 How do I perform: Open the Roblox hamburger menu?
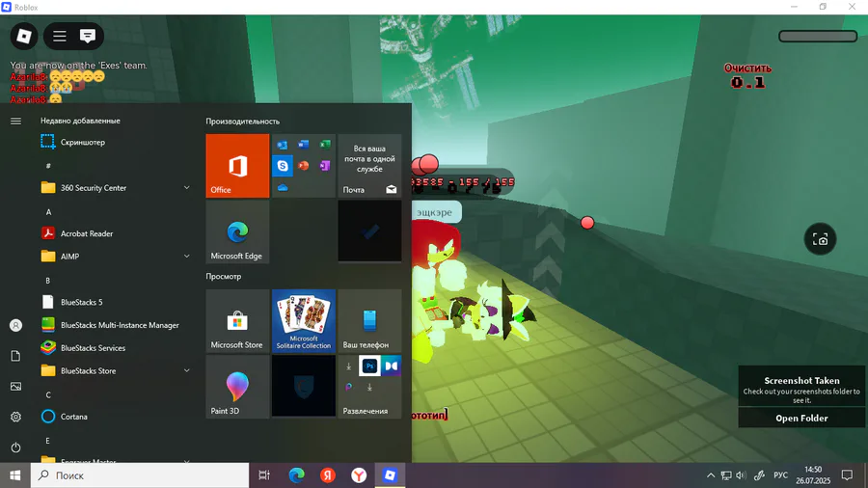point(60,37)
